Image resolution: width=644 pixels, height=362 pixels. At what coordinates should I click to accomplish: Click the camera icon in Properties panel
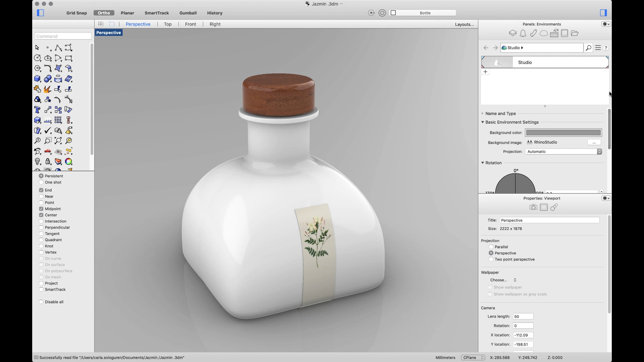533,207
